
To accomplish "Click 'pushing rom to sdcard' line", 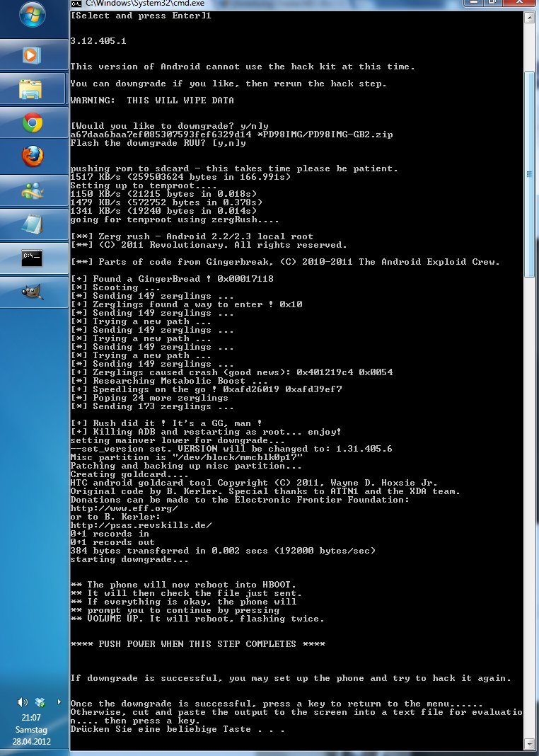I will (x=234, y=168).
